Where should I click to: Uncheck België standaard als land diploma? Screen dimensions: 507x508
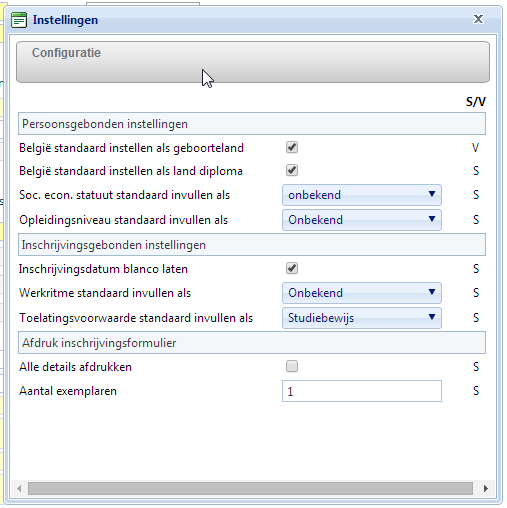[x=292, y=170]
